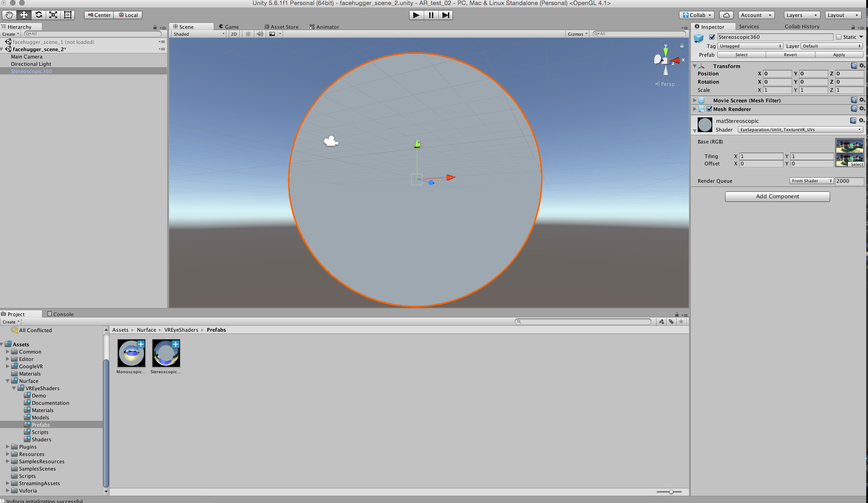
Task: Select the Rect Transform tool
Action: pos(68,15)
